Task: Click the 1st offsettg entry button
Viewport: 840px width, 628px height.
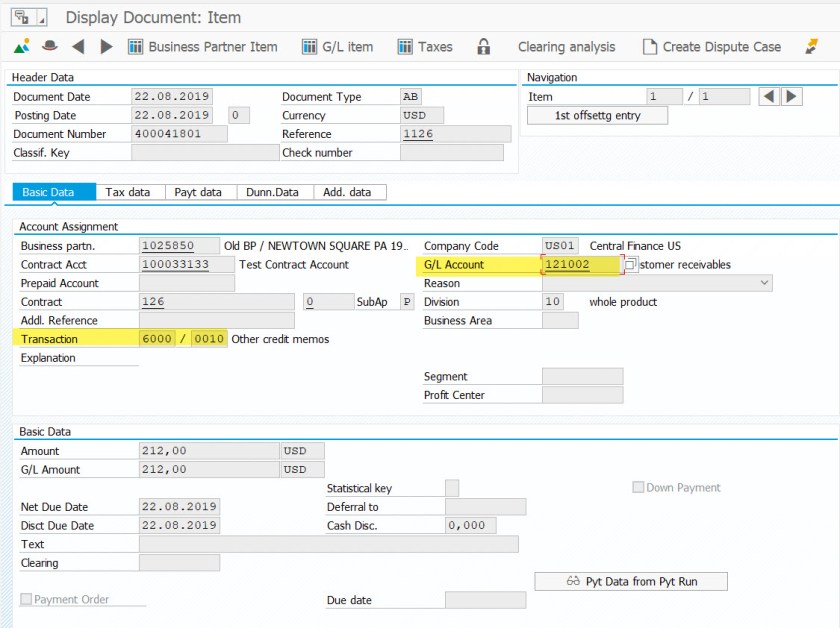Action: [x=597, y=116]
